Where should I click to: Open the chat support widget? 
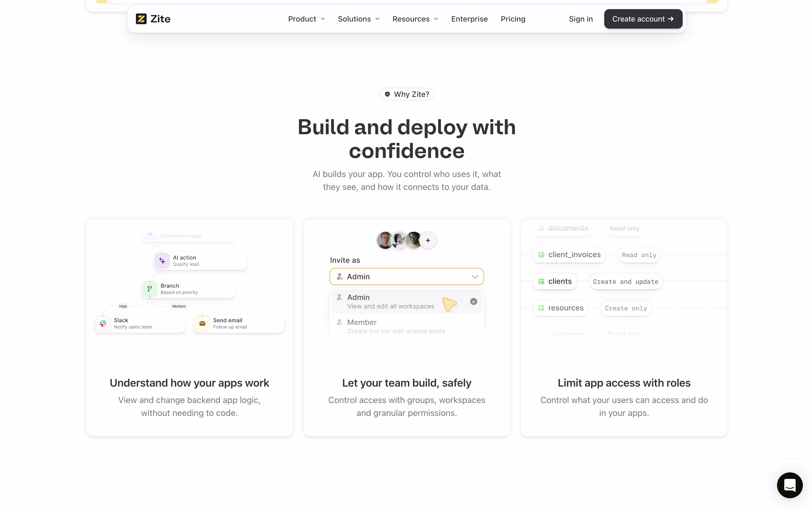click(x=789, y=485)
